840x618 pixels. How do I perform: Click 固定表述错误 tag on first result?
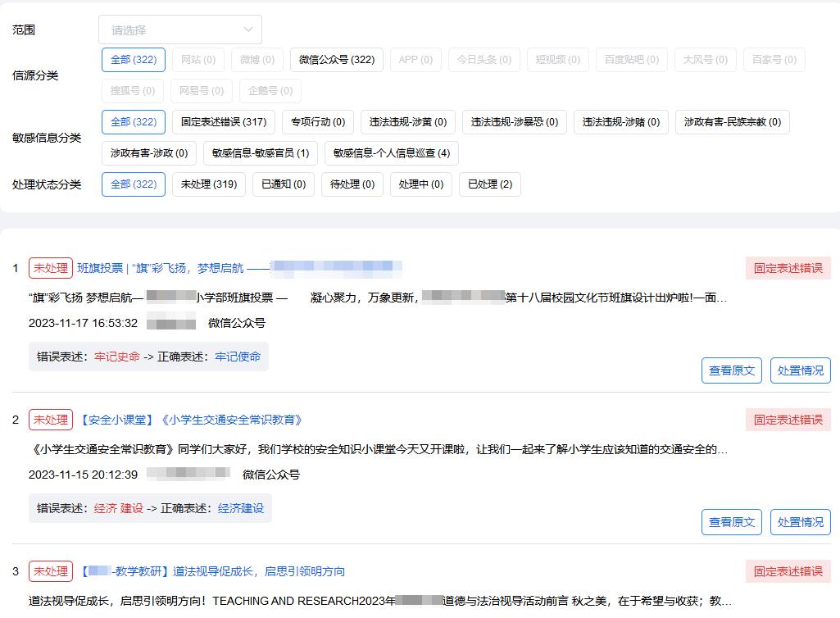click(x=788, y=268)
